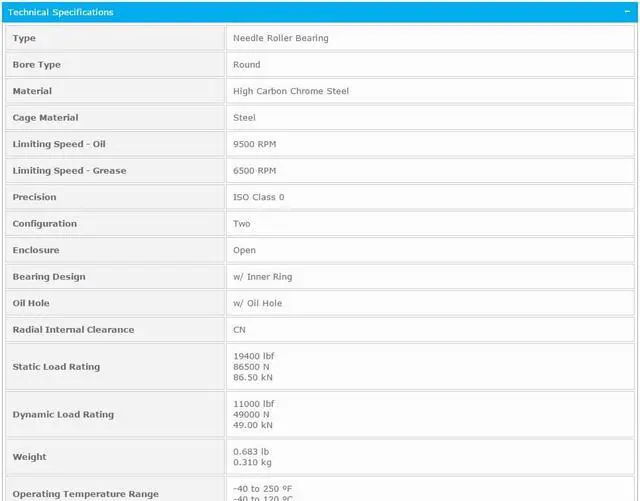Select the CN clearance value

(x=239, y=330)
